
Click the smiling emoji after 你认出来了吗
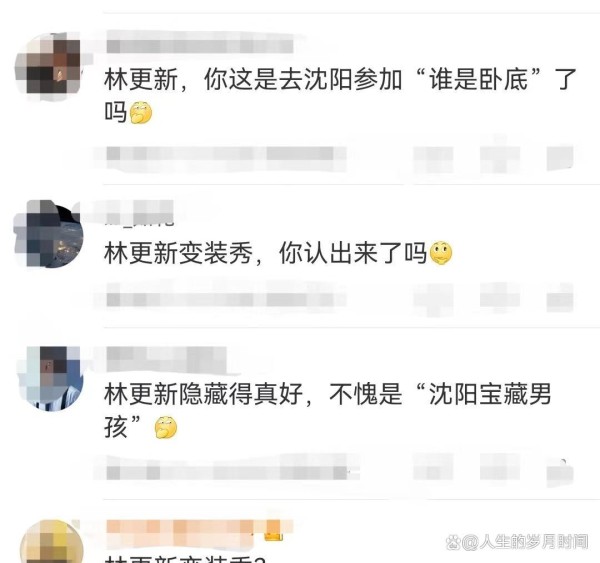(441, 253)
